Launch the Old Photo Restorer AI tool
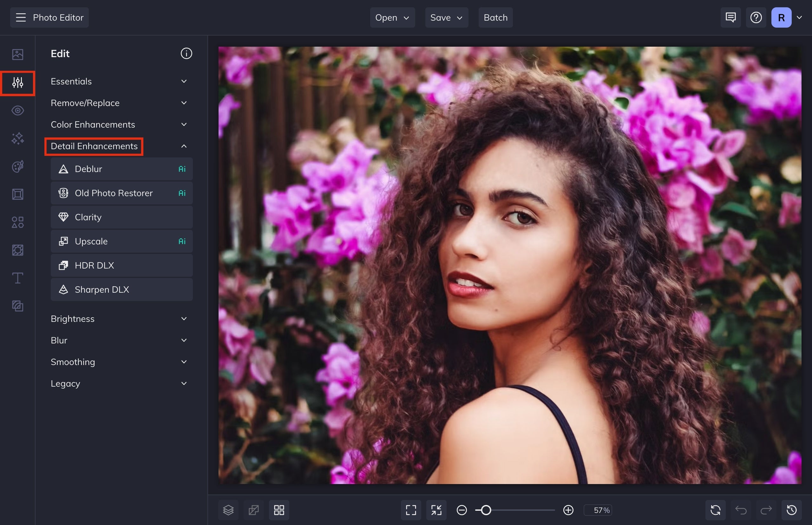 click(x=121, y=193)
